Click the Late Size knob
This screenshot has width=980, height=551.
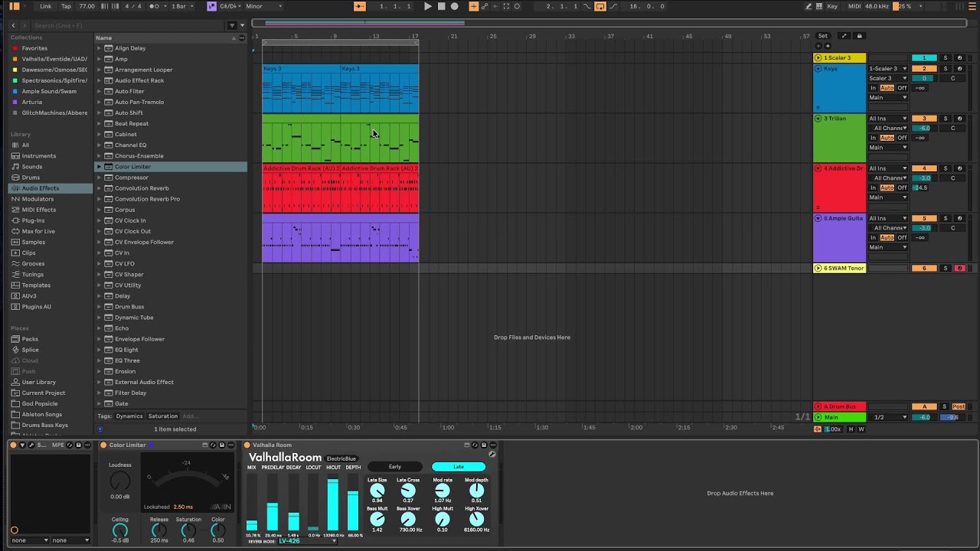[x=377, y=491]
